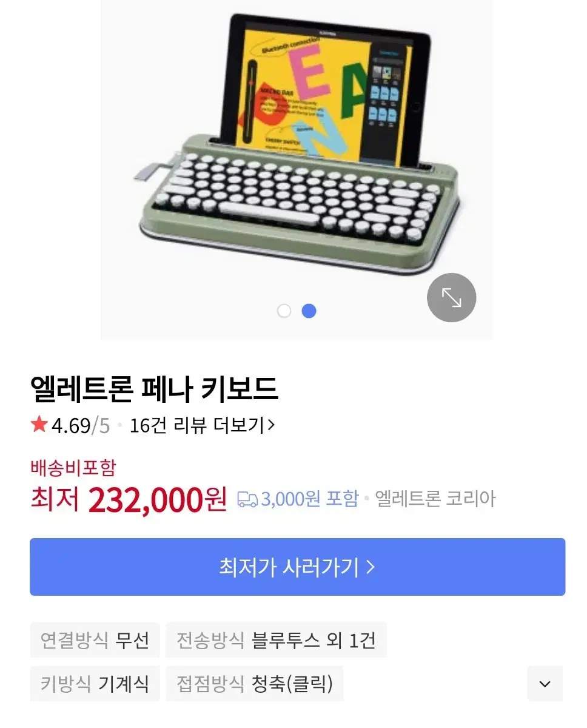Tap the 배송비포함 label

73,467
